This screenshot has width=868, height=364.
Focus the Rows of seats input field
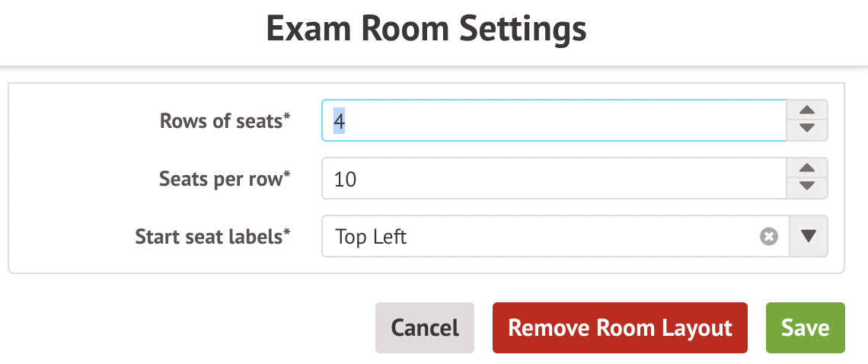click(x=554, y=121)
